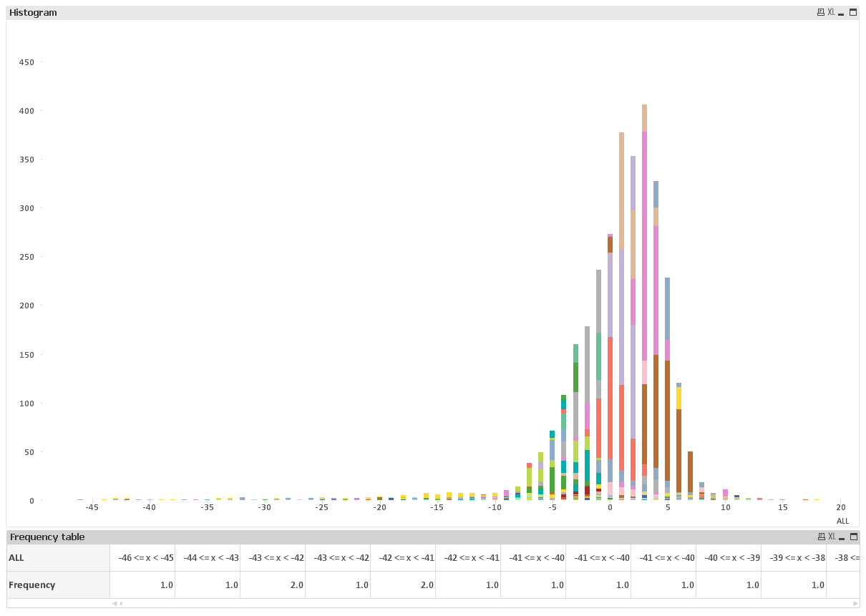Maximize the Histogram chart object

click(853, 12)
